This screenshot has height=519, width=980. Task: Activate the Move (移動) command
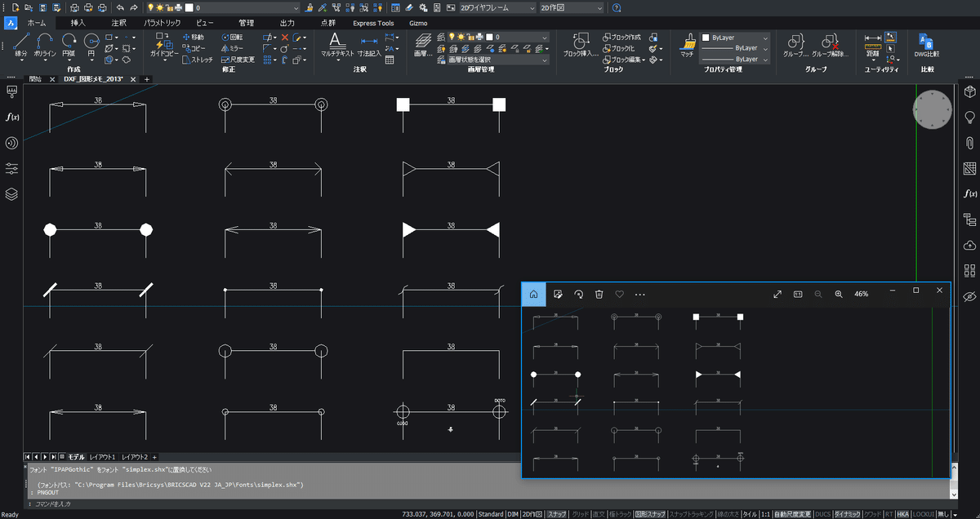click(193, 38)
